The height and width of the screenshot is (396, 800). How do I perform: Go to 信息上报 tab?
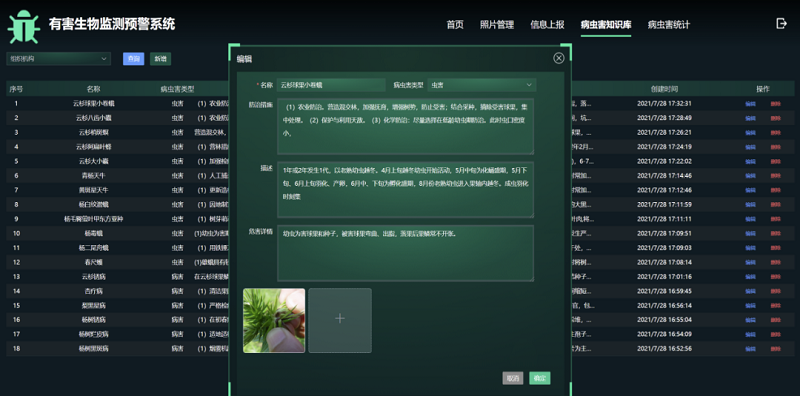click(x=547, y=24)
